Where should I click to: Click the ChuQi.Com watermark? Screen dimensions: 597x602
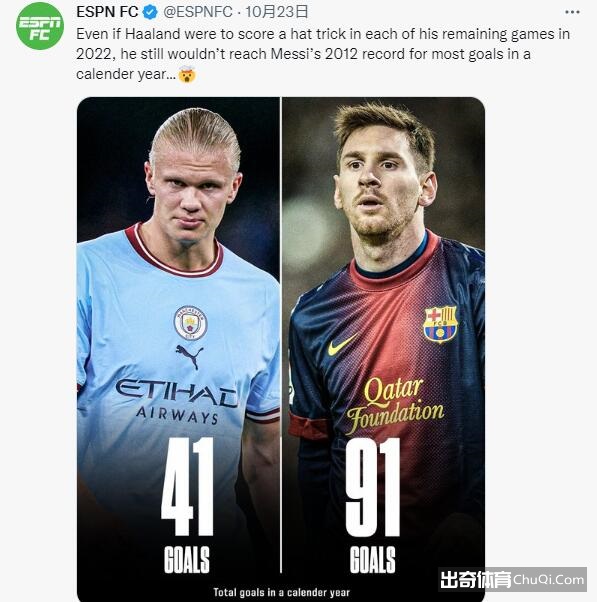coord(513,579)
